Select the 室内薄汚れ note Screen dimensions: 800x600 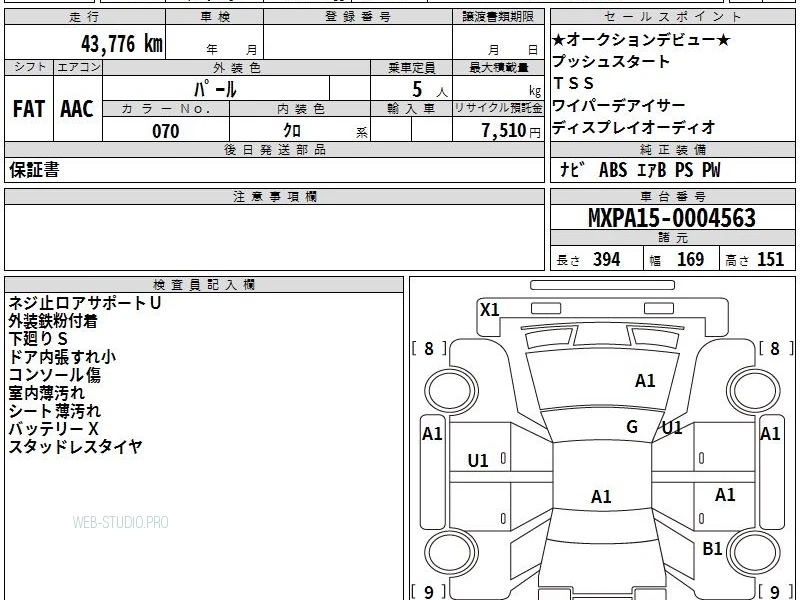pyautogui.click(x=47, y=393)
